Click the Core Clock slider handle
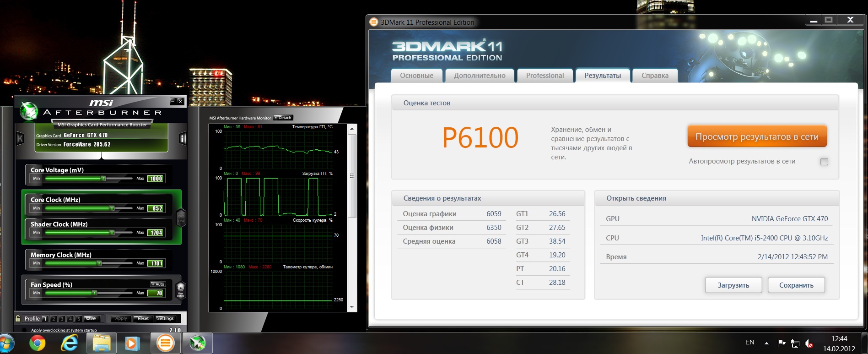This screenshot has width=868, height=354. coord(112,208)
